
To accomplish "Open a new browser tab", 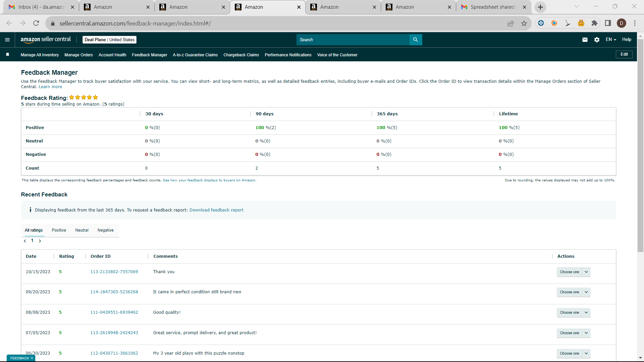I will (540, 7).
